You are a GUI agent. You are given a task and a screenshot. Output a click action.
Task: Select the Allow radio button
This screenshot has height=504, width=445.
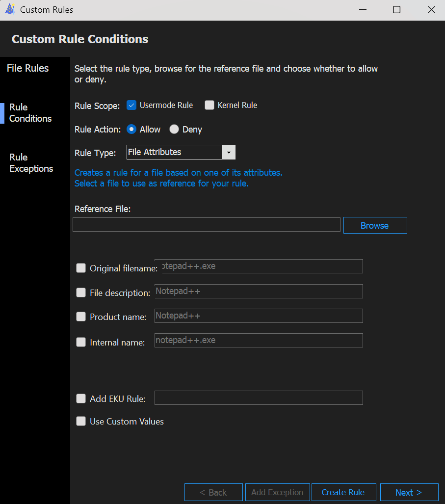click(131, 130)
